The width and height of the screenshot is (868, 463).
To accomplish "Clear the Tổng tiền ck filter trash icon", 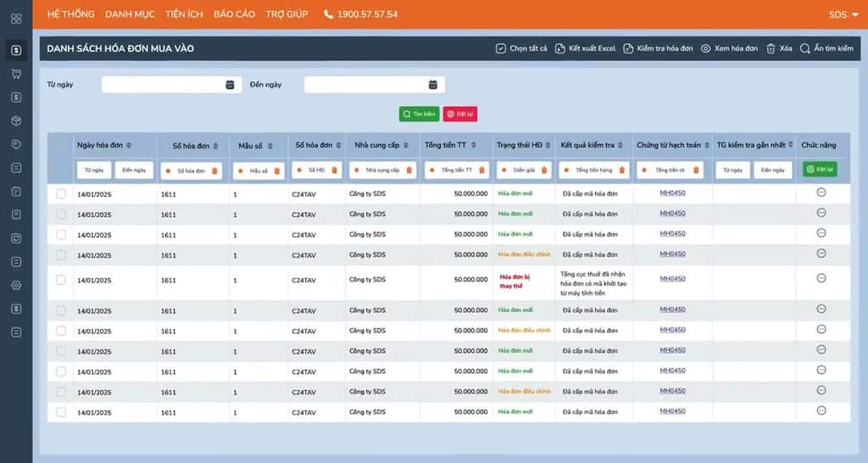I will click(696, 170).
